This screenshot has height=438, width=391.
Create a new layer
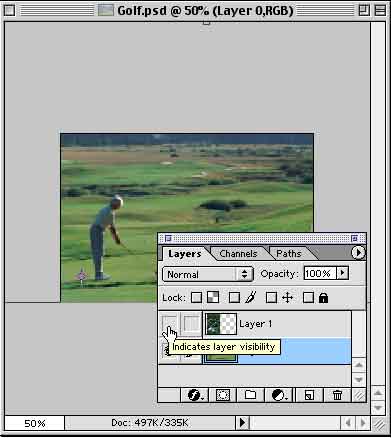(309, 395)
